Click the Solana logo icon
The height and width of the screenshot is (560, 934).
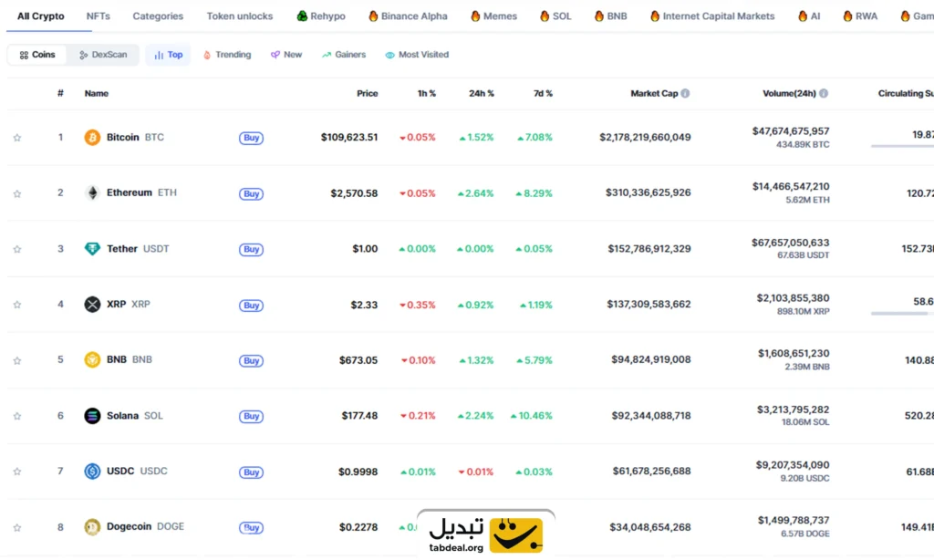tap(92, 416)
